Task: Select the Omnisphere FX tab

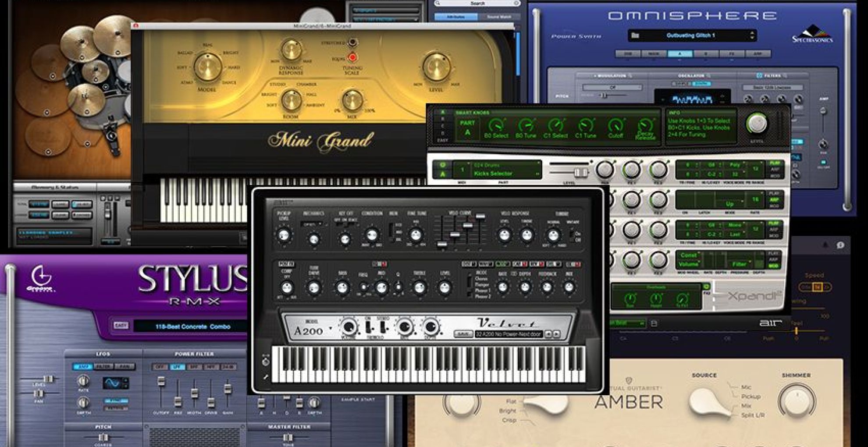Action: click(x=731, y=54)
